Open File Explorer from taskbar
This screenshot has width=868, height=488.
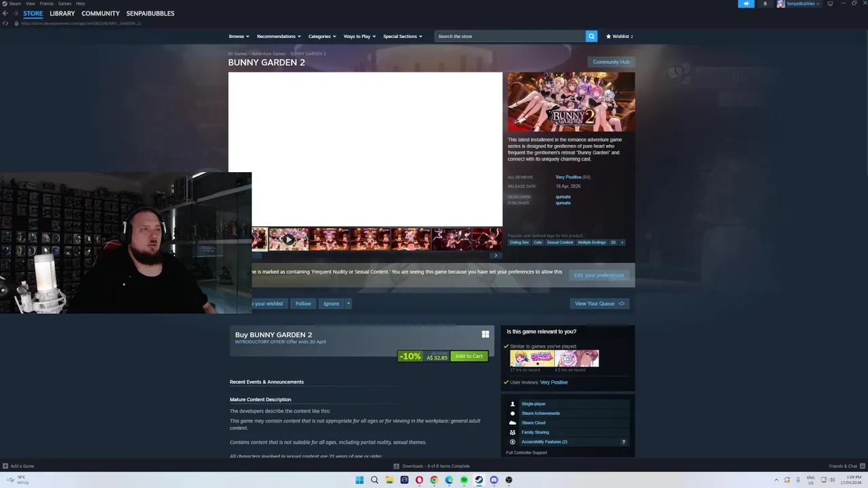tap(389, 480)
